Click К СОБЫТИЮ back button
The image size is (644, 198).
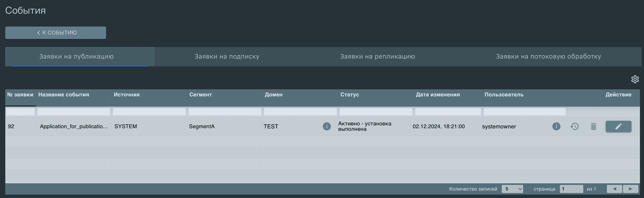pyautogui.click(x=55, y=33)
